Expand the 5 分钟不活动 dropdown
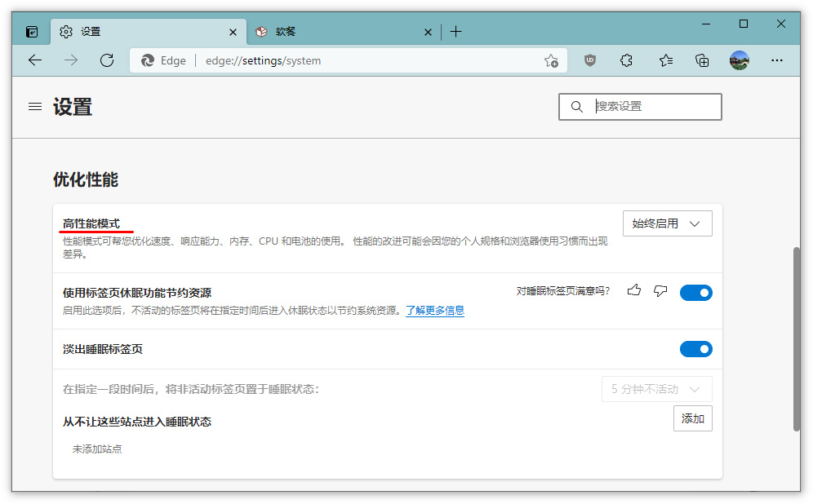 click(656, 389)
